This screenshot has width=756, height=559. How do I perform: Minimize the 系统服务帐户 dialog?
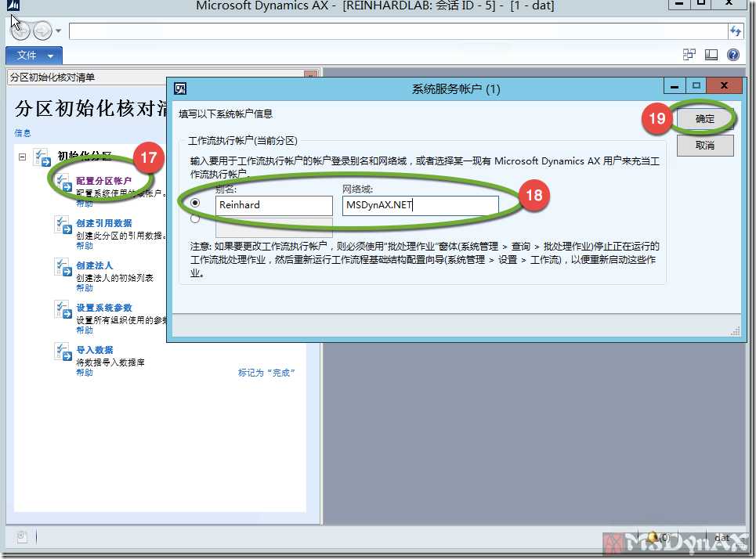(675, 86)
